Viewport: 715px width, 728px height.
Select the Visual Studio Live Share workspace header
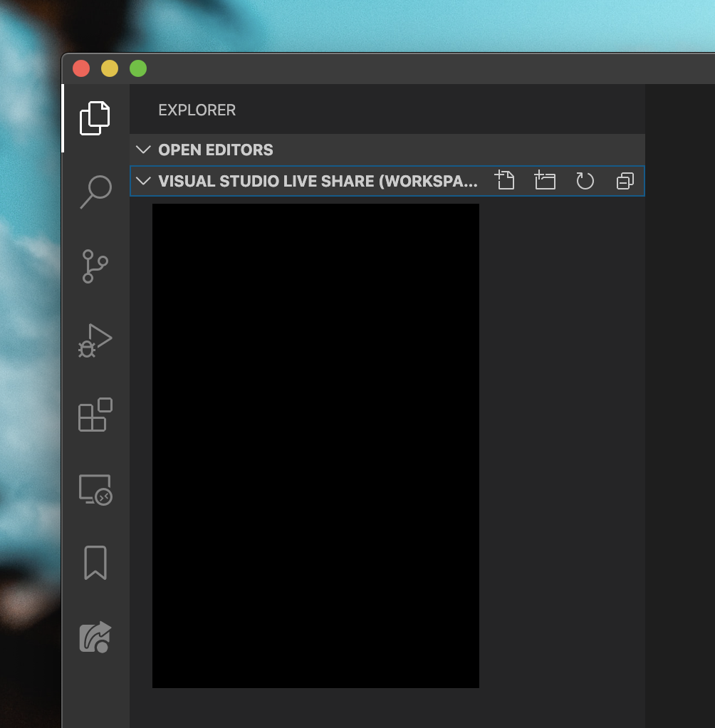click(x=318, y=181)
